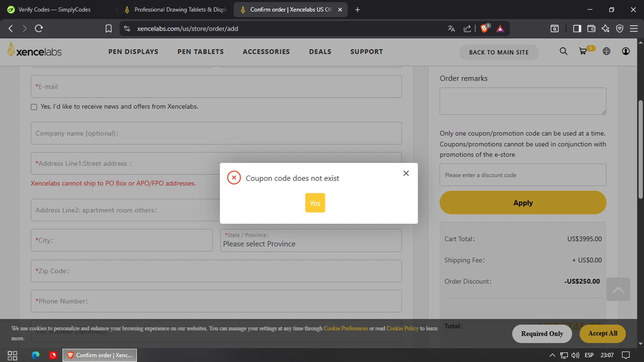644x362 pixels.
Task: Click the City input field
Action: 122,240
